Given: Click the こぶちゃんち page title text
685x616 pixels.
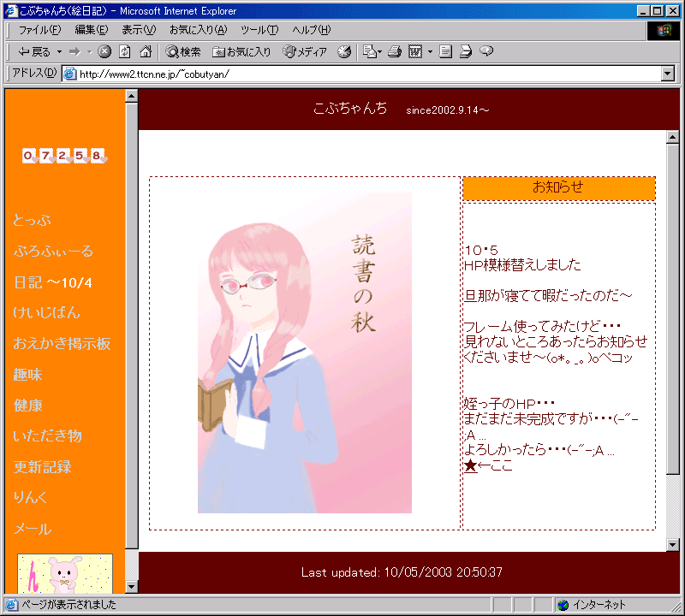Looking at the screenshot, I should tap(350, 109).
